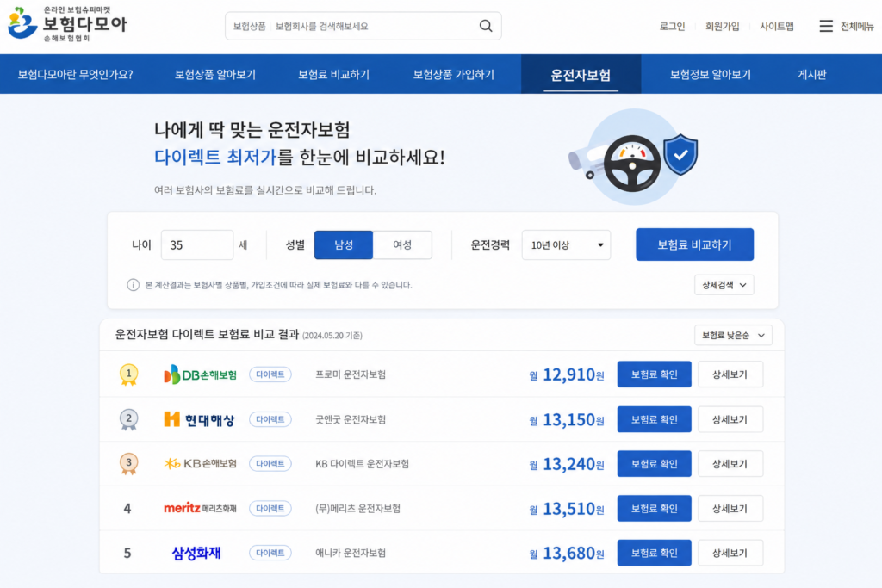Click the (무)메리츠 운전자보험 product name
This screenshot has height=588, width=882.
357,508
